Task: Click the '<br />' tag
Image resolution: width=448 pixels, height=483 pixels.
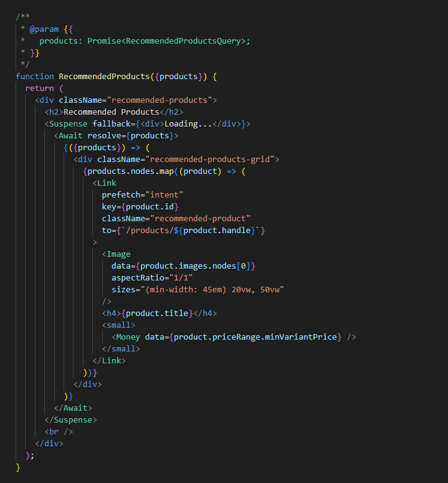Action: tap(59, 432)
